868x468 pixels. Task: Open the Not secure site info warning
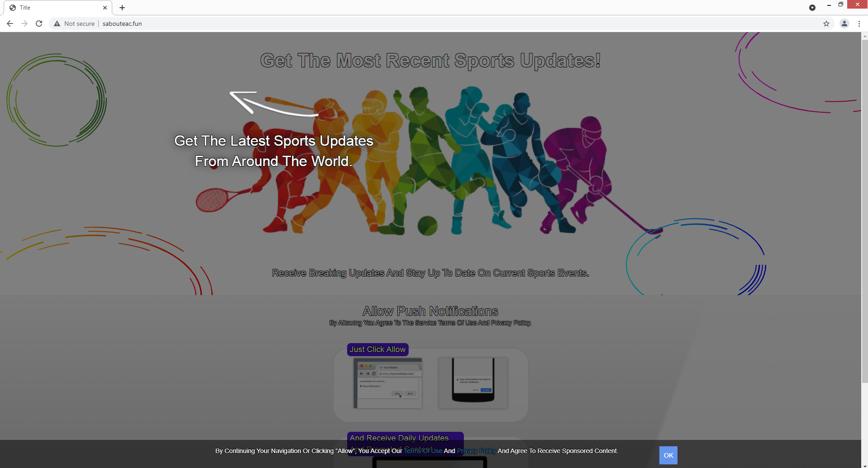pyautogui.click(x=74, y=24)
